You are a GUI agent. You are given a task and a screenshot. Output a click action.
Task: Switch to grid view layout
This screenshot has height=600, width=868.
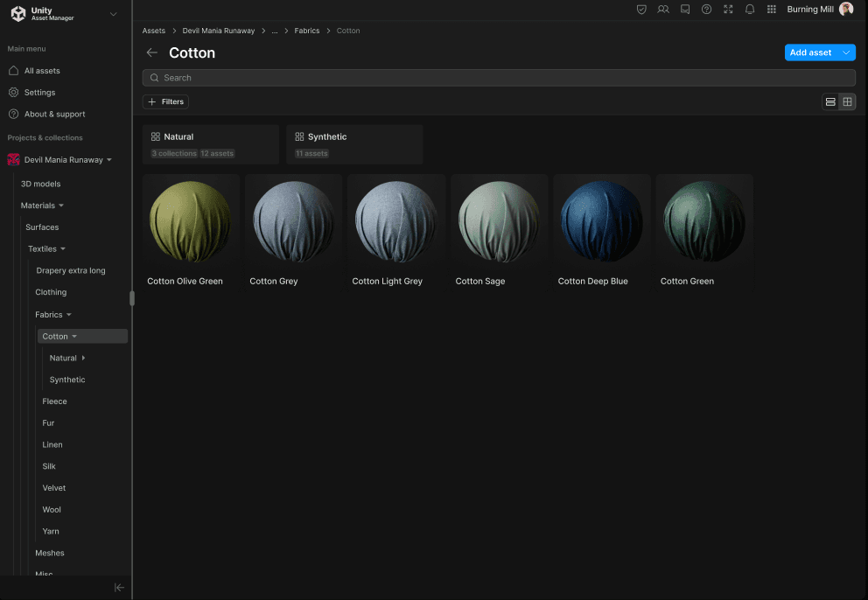pyautogui.click(x=846, y=101)
